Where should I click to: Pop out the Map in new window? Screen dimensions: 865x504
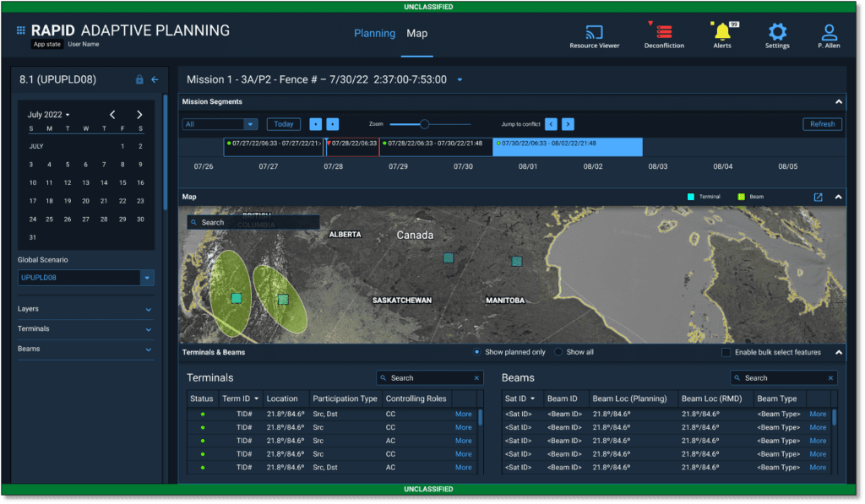click(x=818, y=197)
